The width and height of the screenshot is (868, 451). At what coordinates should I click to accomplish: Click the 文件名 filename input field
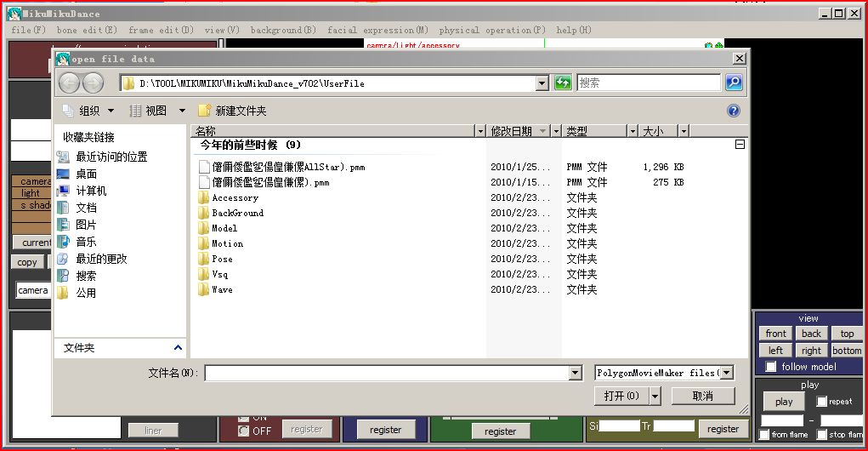click(x=388, y=374)
